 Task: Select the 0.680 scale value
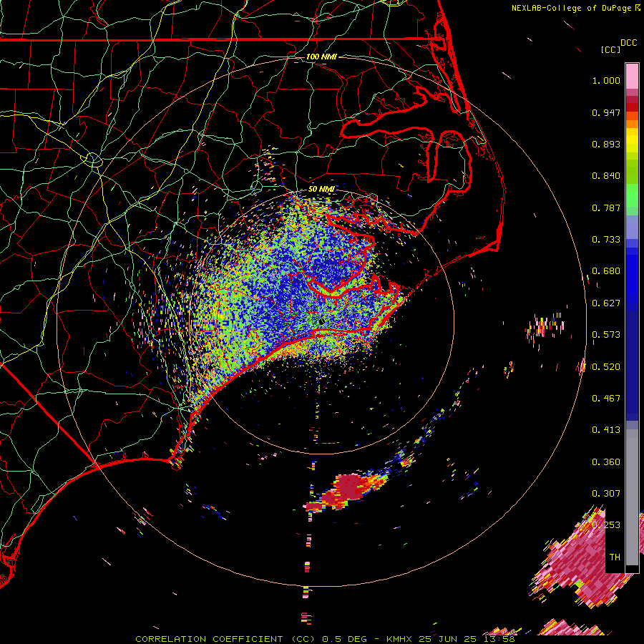606,271
